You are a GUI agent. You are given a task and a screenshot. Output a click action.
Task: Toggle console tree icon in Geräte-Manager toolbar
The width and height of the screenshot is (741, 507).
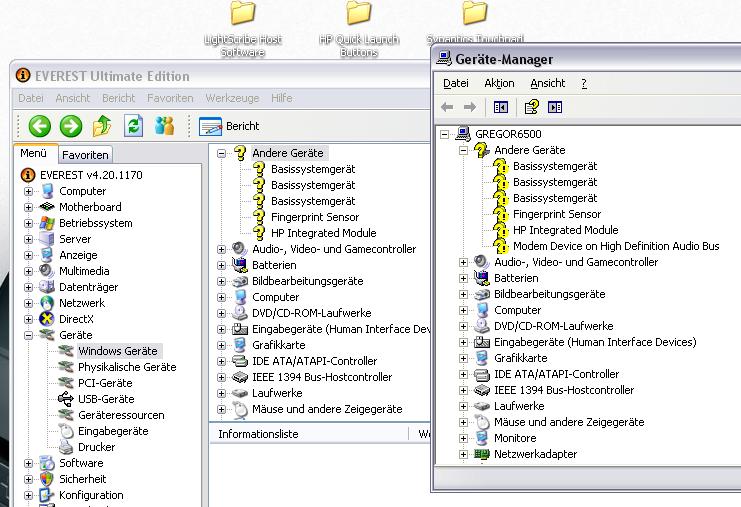click(x=500, y=107)
